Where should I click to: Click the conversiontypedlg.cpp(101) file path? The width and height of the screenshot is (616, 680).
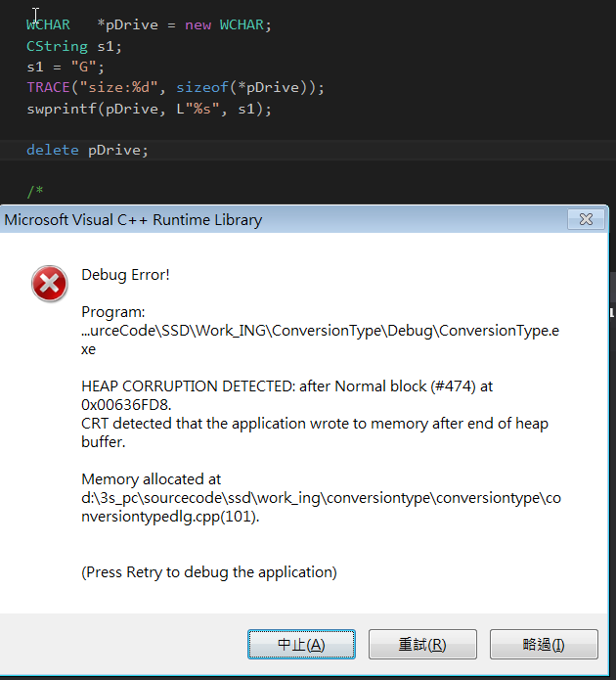(321, 507)
